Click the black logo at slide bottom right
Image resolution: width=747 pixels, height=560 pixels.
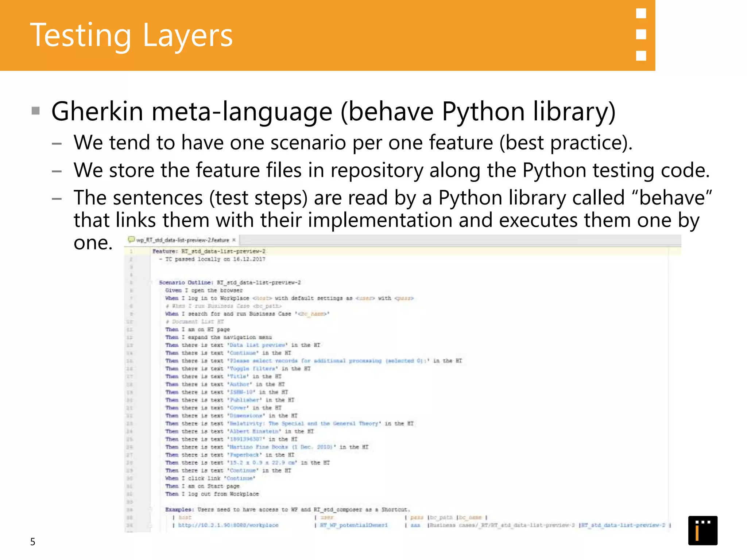point(703,530)
